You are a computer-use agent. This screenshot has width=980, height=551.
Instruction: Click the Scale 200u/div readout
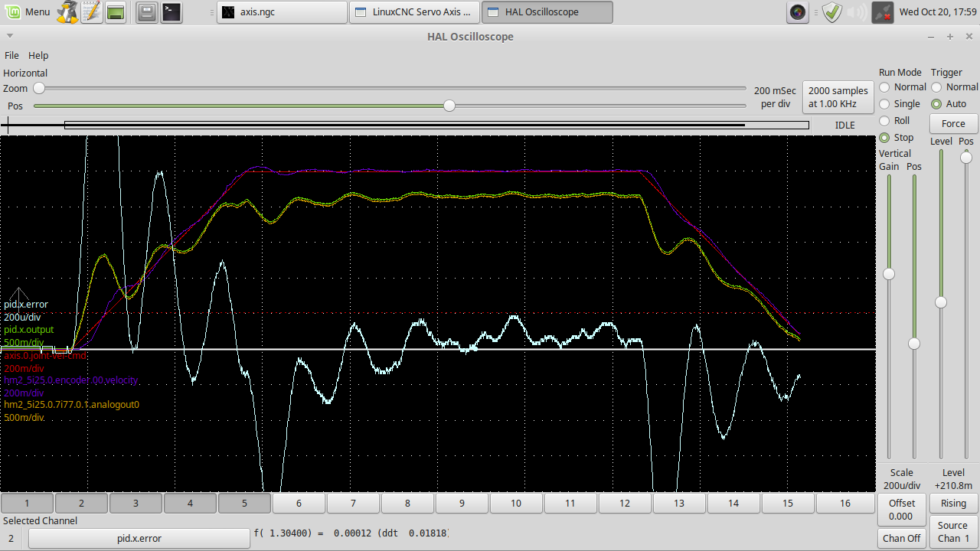[x=901, y=479]
